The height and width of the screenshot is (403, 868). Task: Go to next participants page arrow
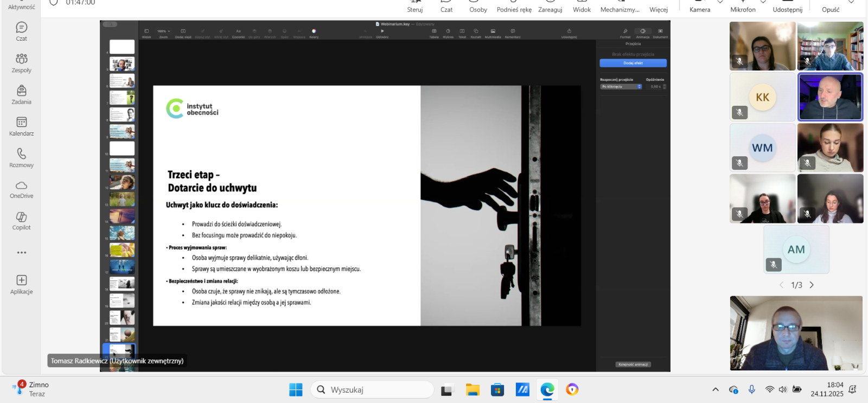812,285
